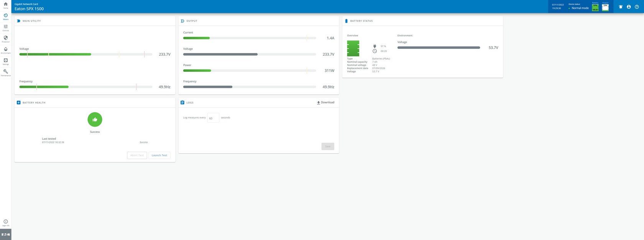The image size is (644, 240).
Task: Click the Save button in Logs
Action: (328, 146)
